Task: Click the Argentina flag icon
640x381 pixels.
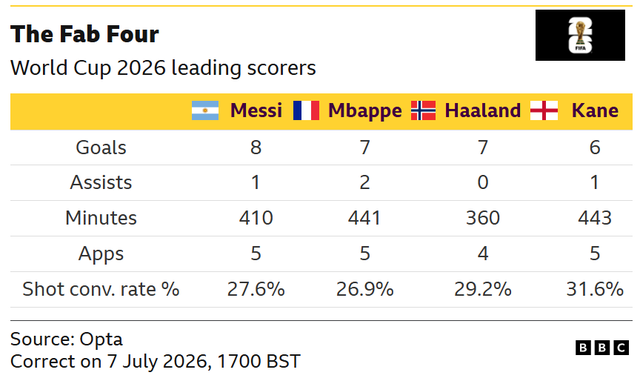Action: (x=205, y=111)
